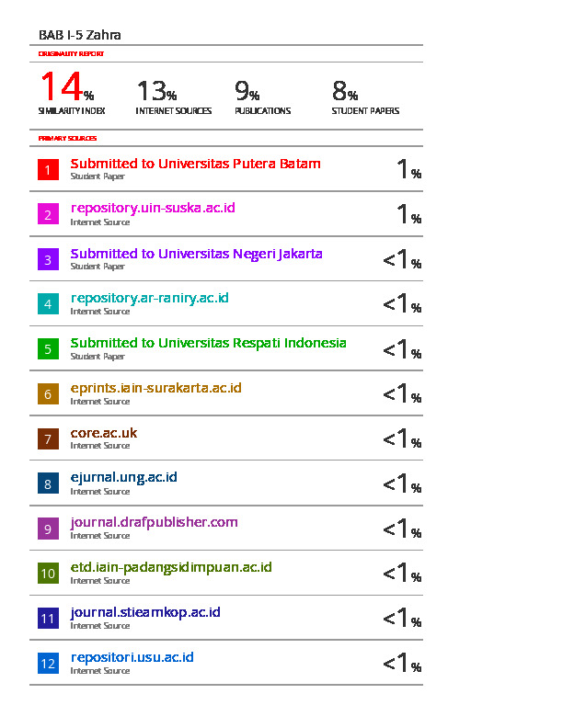Open eprints.iain-surakarta.ac.id source link
This screenshot has width=563, height=728.
point(156,388)
